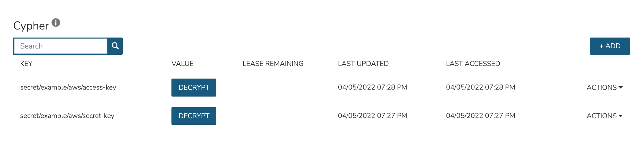
Task: Click secret-key's last updated date 07:27 PM
Action: 372,116
